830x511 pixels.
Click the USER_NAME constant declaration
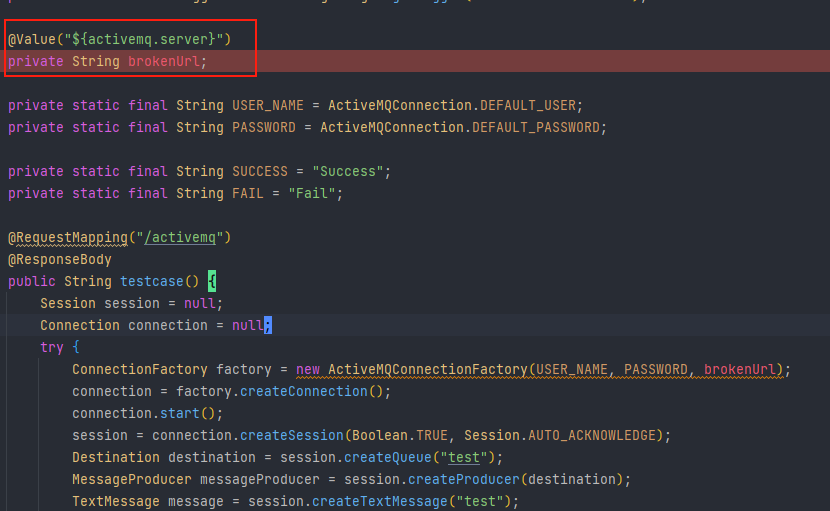tap(268, 105)
